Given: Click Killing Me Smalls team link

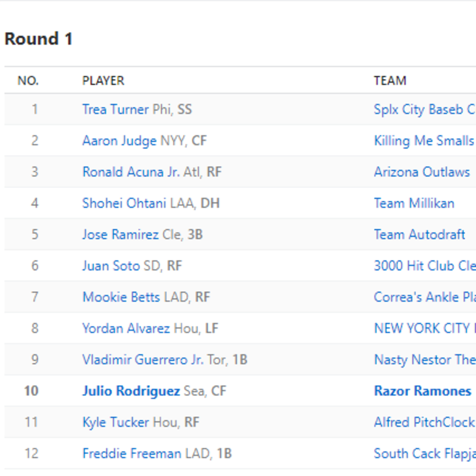Looking at the screenshot, I should pyautogui.click(x=424, y=141).
